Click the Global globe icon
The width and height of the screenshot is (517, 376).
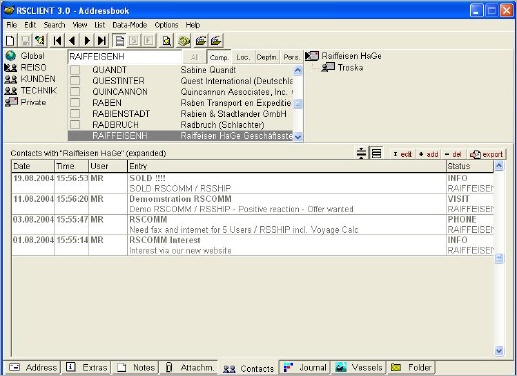coord(11,56)
